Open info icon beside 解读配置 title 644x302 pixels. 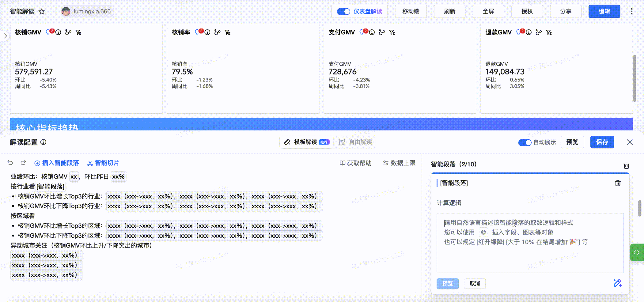pos(44,142)
